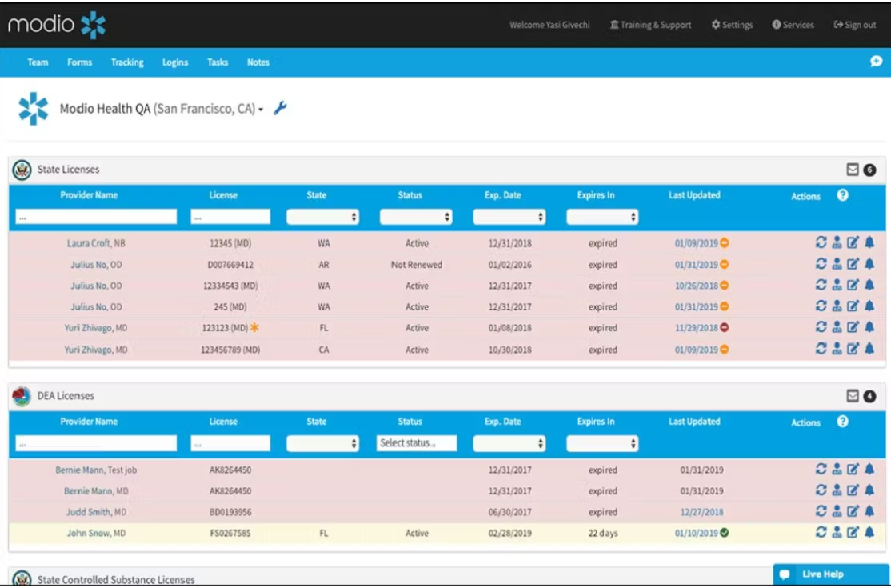The image size is (891, 588).
Task: Edit the D007669412 license record
Action: pyautogui.click(x=853, y=264)
